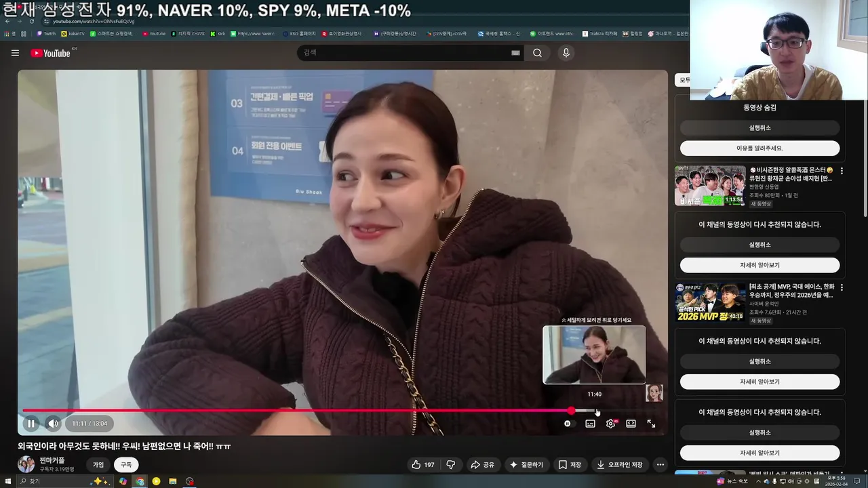
Task: Click the 질문하기 ask button
Action: [527, 465]
